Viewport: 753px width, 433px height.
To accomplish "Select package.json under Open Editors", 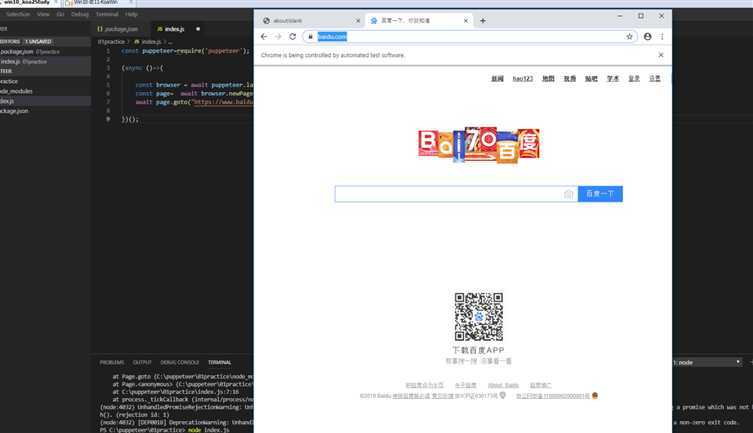I will click(x=45, y=52).
